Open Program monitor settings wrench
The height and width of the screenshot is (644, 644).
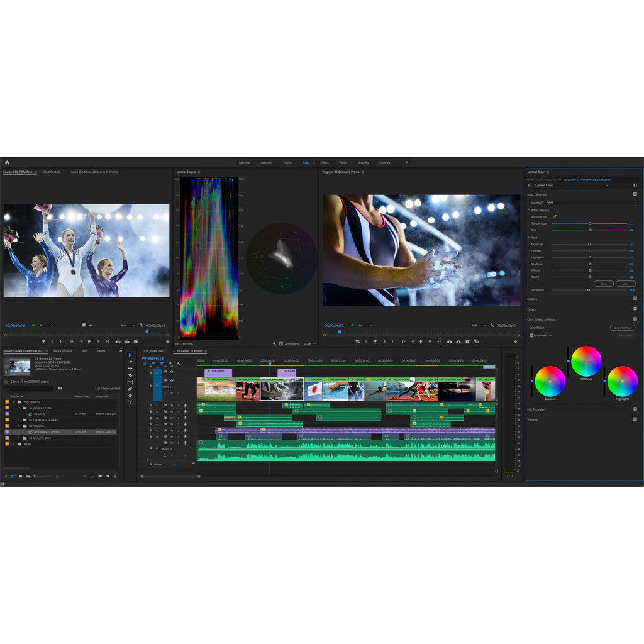tap(492, 325)
